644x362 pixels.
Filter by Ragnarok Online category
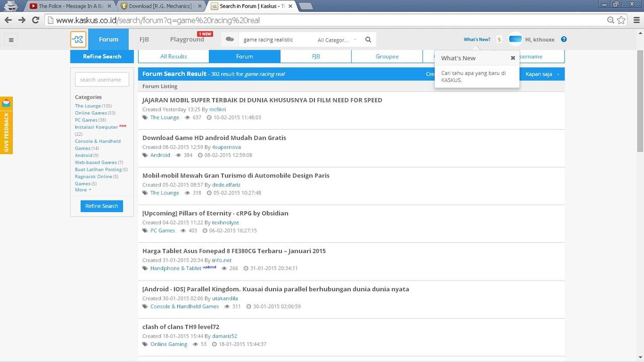click(94, 176)
